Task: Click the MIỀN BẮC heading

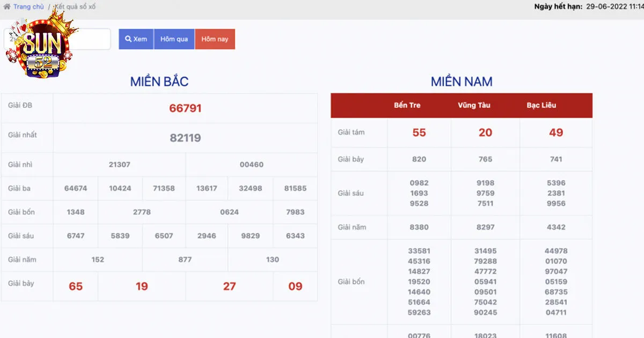Action: point(159,82)
